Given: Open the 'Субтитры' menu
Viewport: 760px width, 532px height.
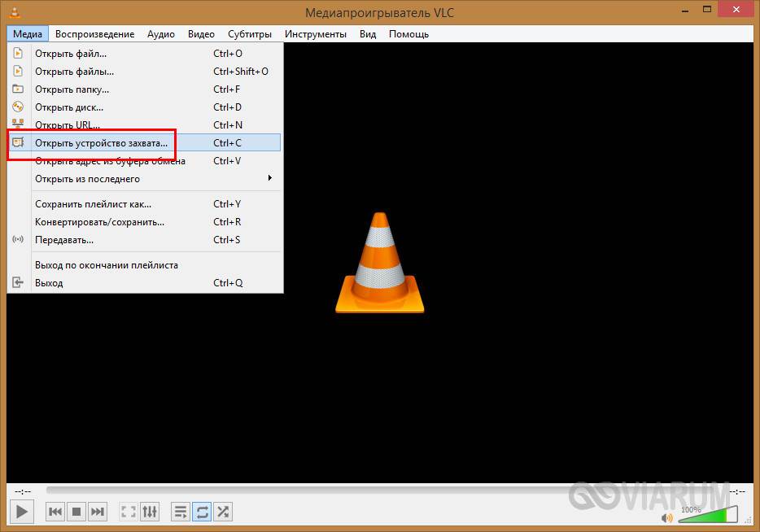Looking at the screenshot, I should (250, 34).
